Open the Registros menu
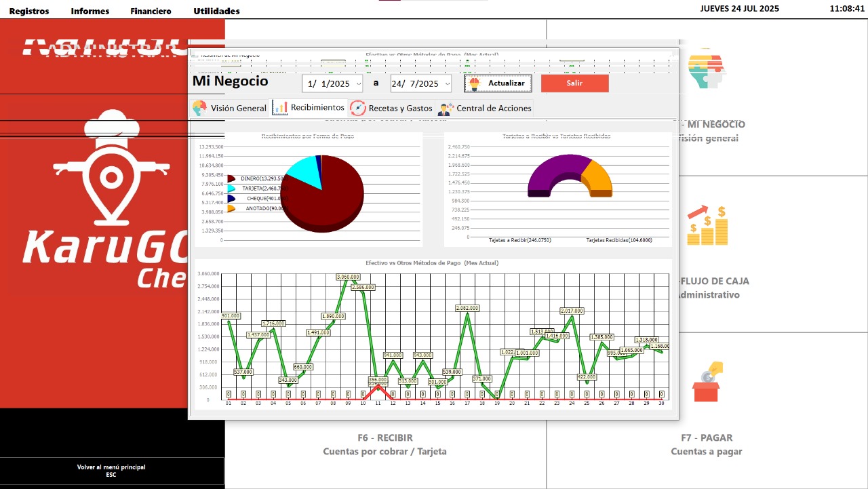Screen dimensions: 868x489 [29, 11]
